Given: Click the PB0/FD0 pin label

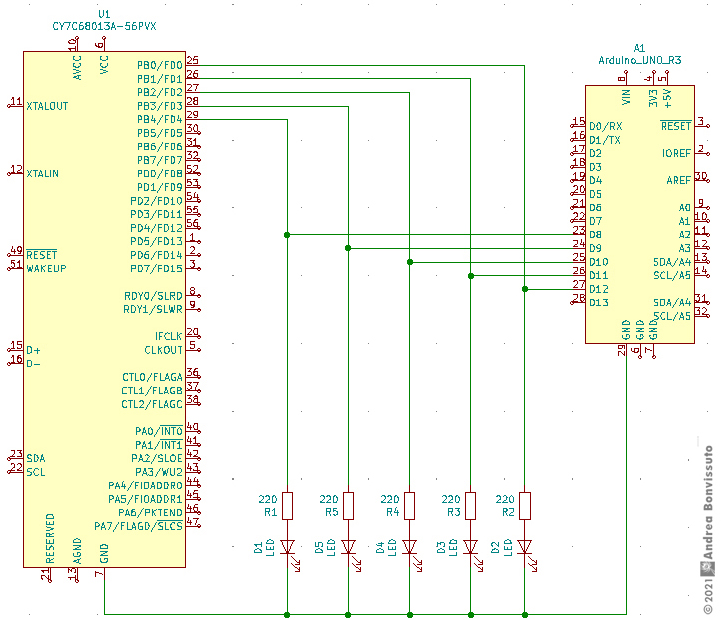Looking at the screenshot, I should click(x=160, y=65).
